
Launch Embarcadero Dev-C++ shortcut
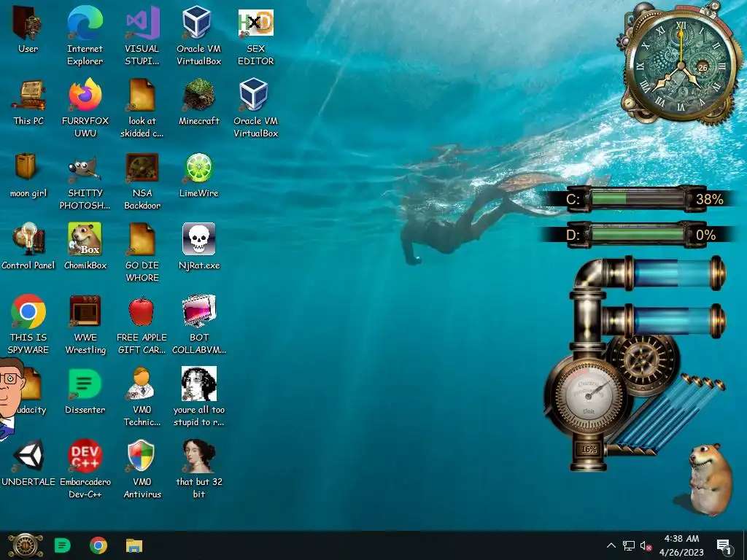85,469
